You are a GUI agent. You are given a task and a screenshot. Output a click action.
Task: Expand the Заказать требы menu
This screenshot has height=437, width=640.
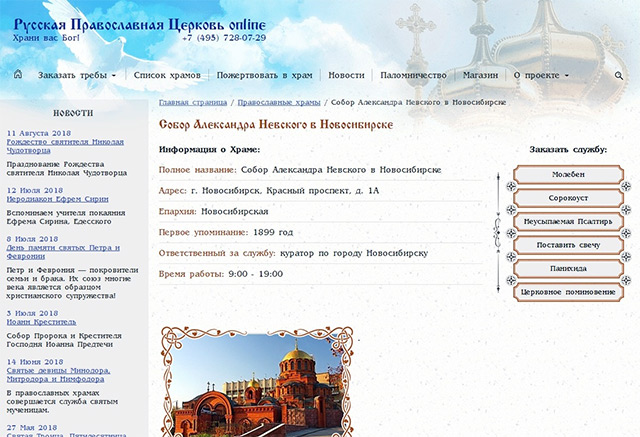[77, 75]
